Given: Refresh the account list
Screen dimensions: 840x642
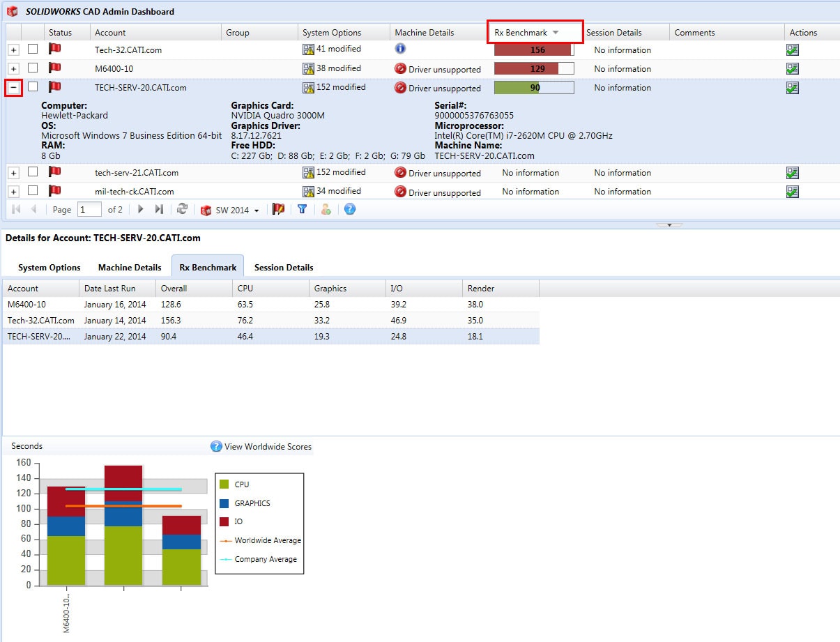Looking at the screenshot, I should click(x=182, y=209).
